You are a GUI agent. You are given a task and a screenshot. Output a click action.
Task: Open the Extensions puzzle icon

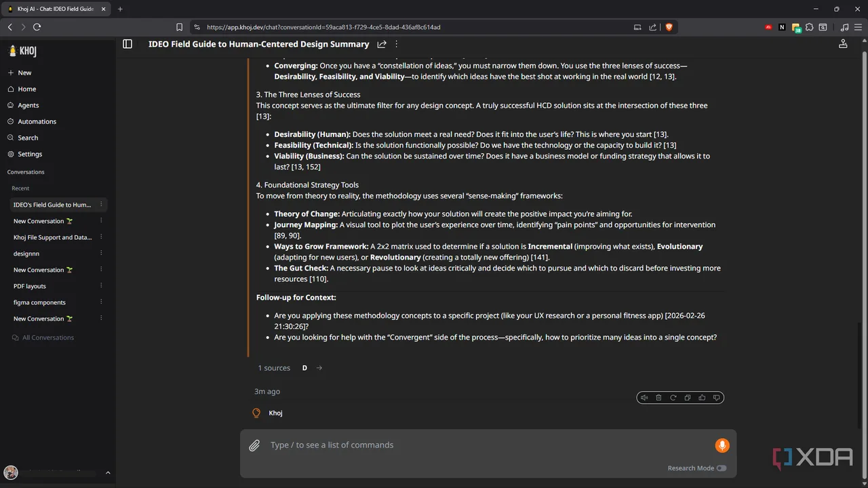point(809,27)
